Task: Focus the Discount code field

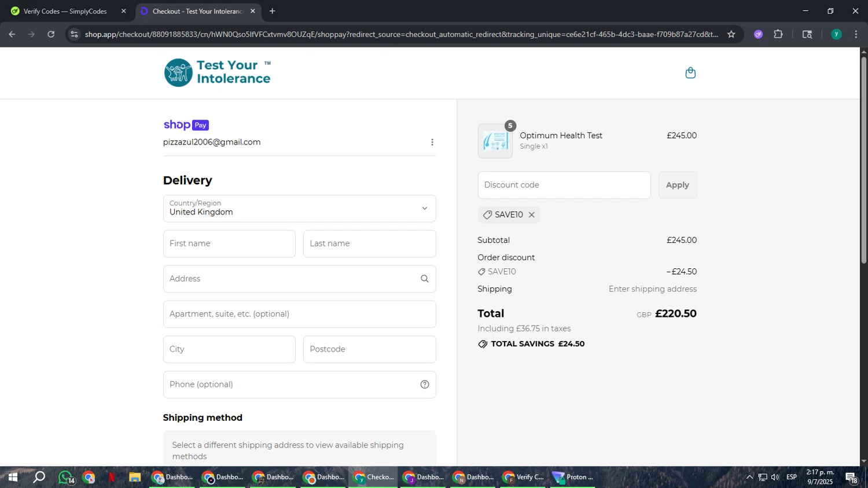Action: pos(564,185)
